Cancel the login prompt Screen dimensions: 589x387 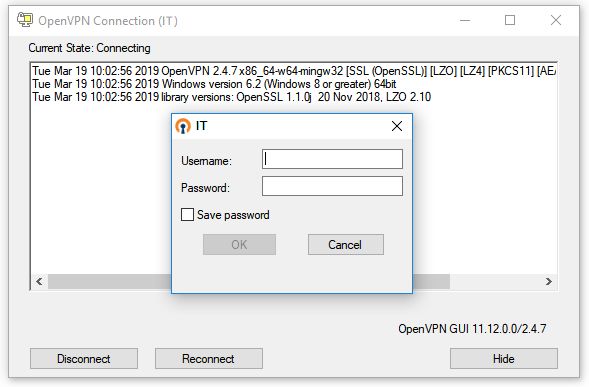(346, 245)
